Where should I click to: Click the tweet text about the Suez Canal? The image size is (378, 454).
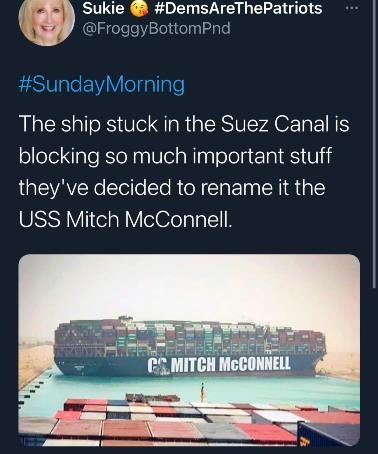184,171
